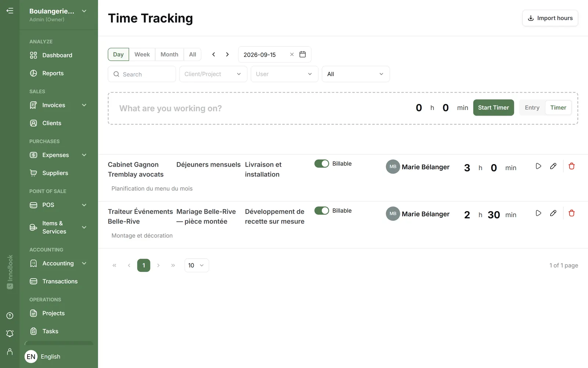The height and width of the screenshot is (368, 588).
Task: Collapse the sidebar with the arrow icon
Action: pyautogui.click(x=10, y=11)
